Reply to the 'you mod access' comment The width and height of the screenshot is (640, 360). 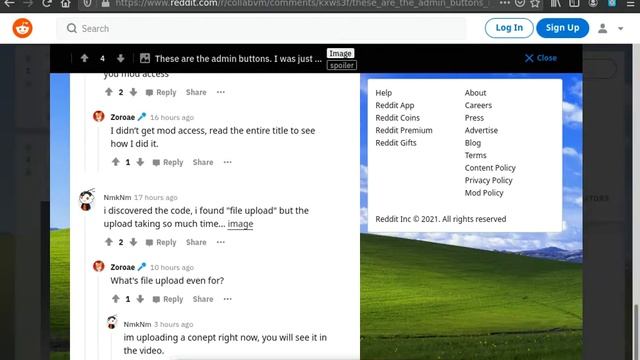161,92
